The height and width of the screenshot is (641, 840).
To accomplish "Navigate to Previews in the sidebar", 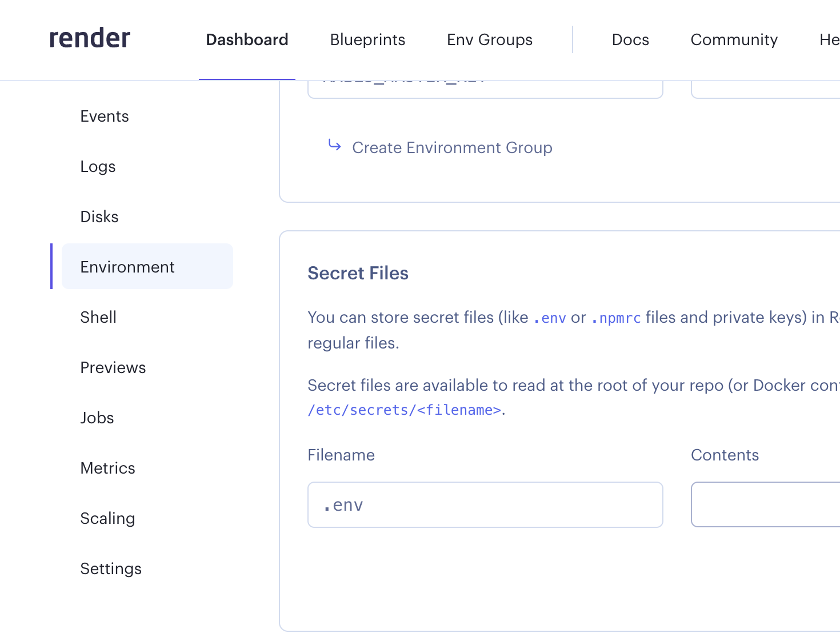I will coord(113,367).
